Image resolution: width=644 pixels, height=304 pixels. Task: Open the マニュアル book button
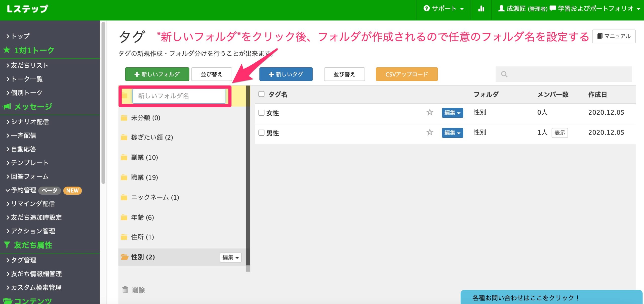614,36
